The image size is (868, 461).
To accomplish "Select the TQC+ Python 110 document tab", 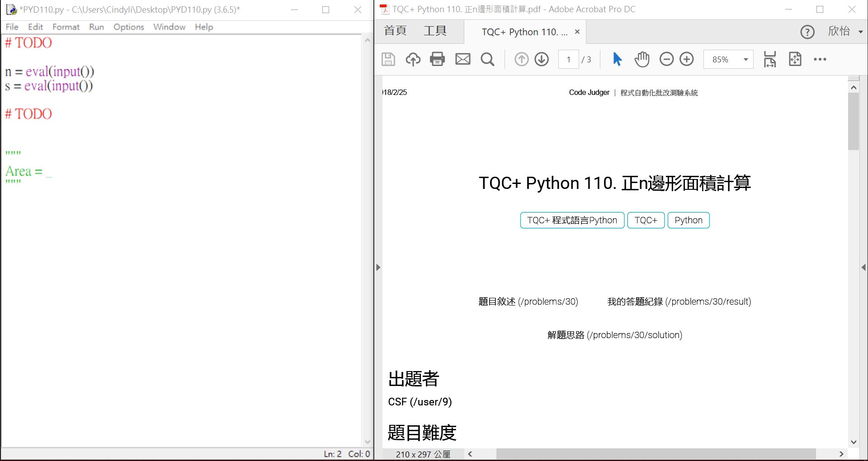I will pyautogui.click(x=524, y=32).
